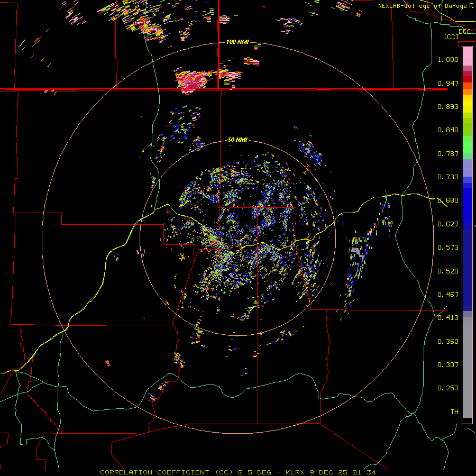Click the 0.947 scale value
476x476 pixels.
click(448, 83)
